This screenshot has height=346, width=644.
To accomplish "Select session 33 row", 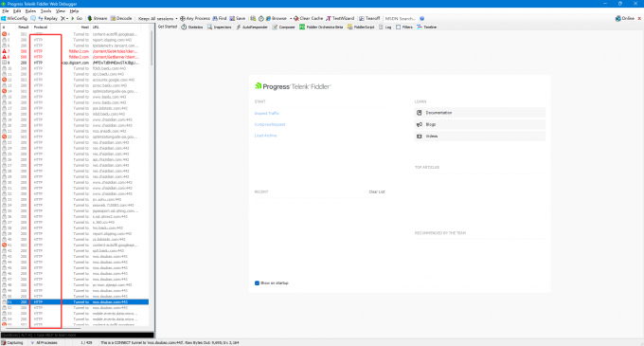I will [x=75, y=200].
